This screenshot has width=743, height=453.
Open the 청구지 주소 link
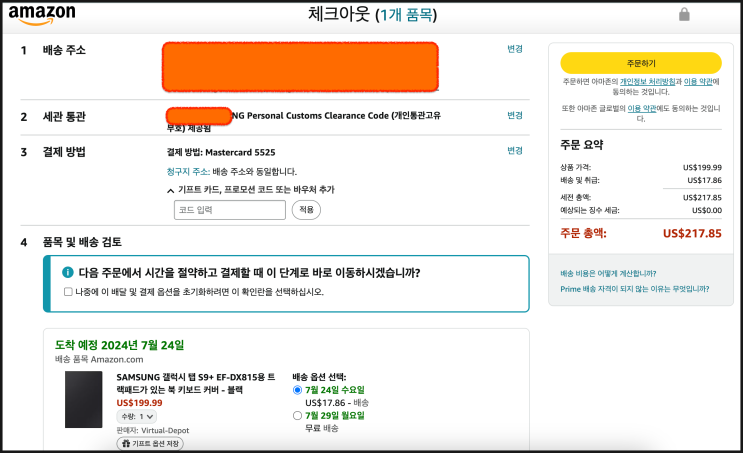188,172
